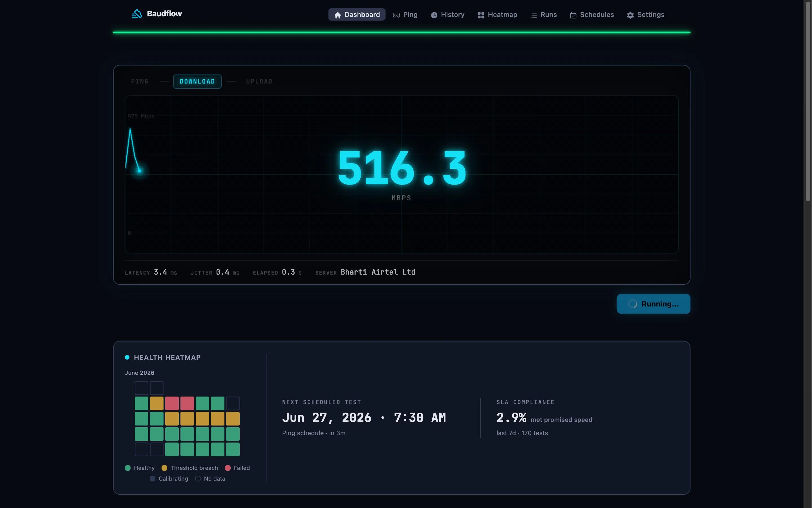The height and width of the screenshot is (508, 812).
Task: Open Settings from the nav bar
Action: (x=646, y=15)
